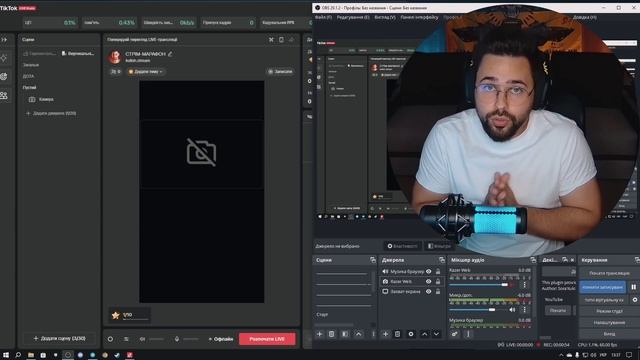Adjust the TikTok microphone volume slider
This screenshot has width=640, height=360.
(x=191, y=339)
